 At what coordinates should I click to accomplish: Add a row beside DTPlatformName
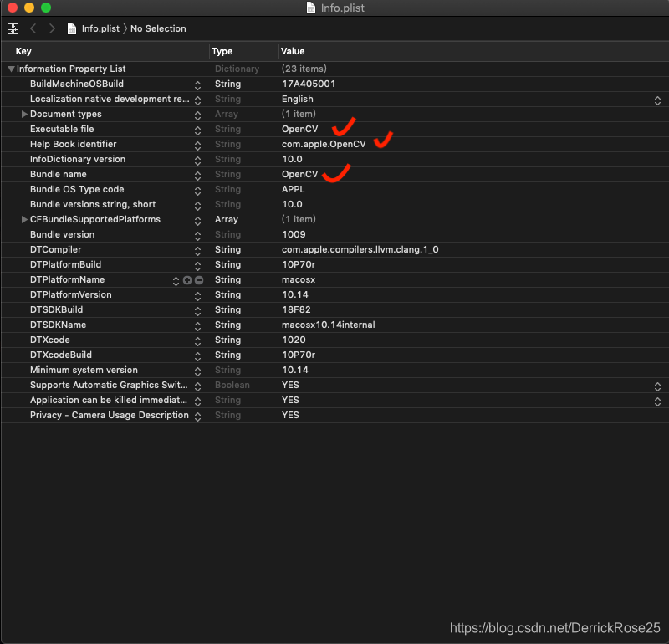186,280
